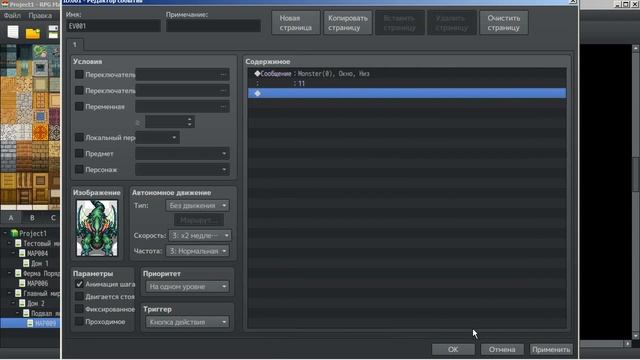Open the Переменная variable selector field

coord(182,107)
